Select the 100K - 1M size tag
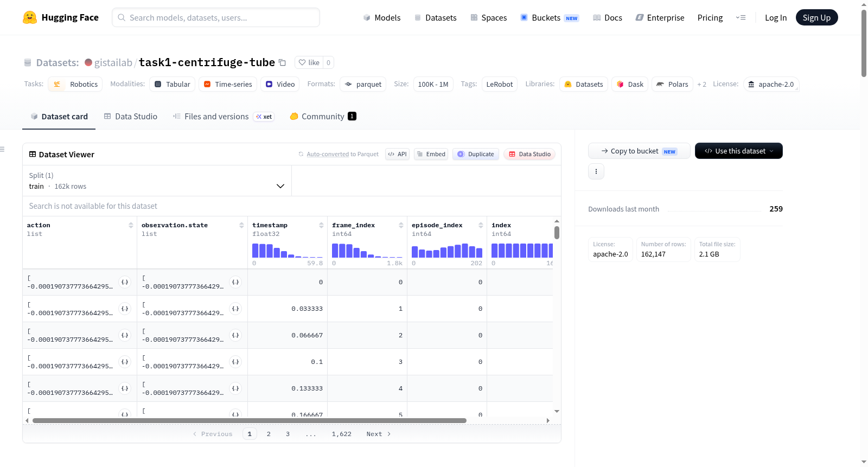This screenshot has height=467, width=868. [x=433, y=84]
